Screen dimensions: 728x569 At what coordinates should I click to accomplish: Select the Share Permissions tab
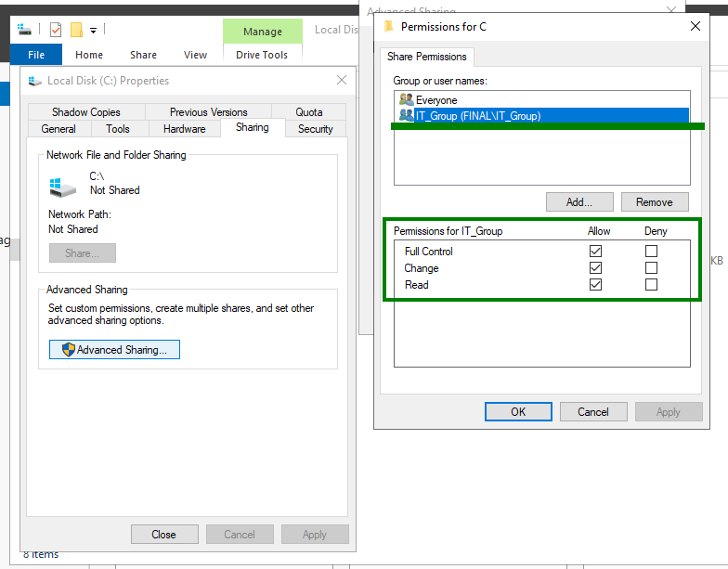tap(427, 57)
